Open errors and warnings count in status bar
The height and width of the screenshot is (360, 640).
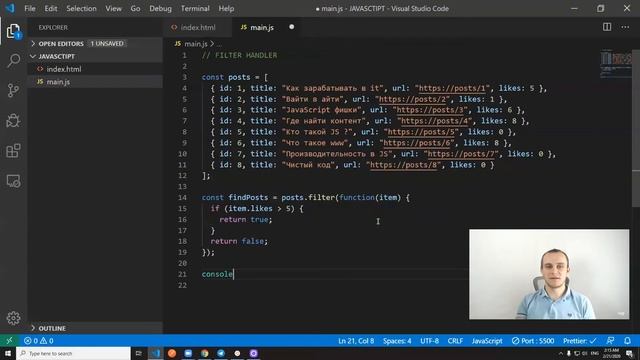(39, 340)
